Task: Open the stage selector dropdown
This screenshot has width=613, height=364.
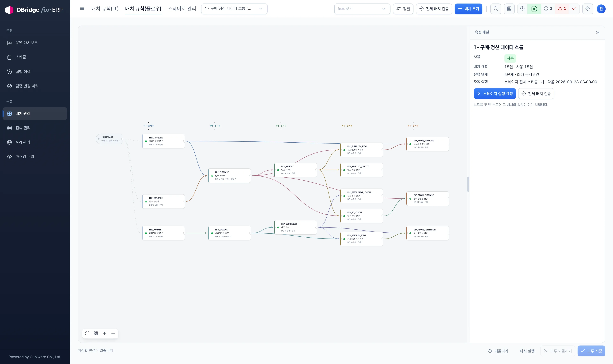Action: pyautogui.click(x=234, y=9)
